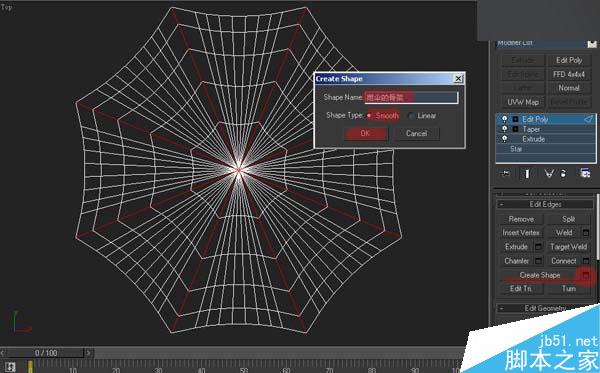The height and width of the screenshot is (373, 600).
Task: Open Connect settings box icon
Action: click(586, 261)
